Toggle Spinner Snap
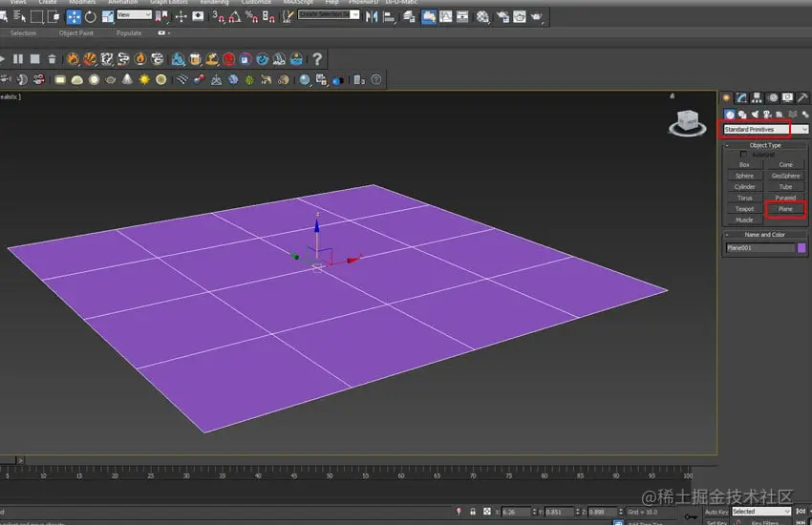This screenshot has height=525, width=812. pos(268,16)
